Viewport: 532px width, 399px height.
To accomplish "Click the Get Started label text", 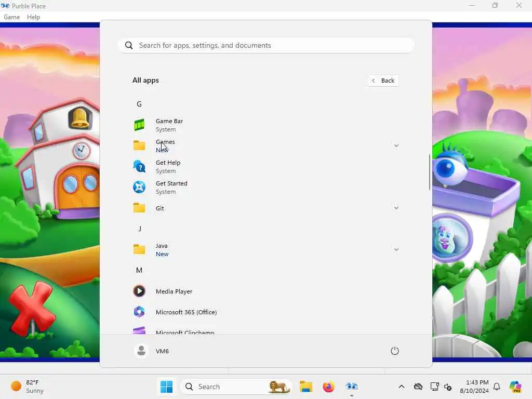I will coord(171,183).
